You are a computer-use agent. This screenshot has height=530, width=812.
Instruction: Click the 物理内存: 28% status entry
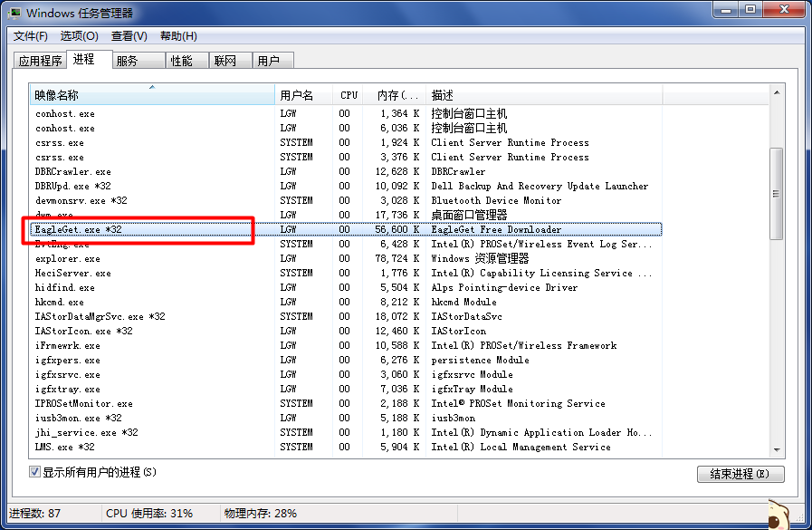(261, 514)
